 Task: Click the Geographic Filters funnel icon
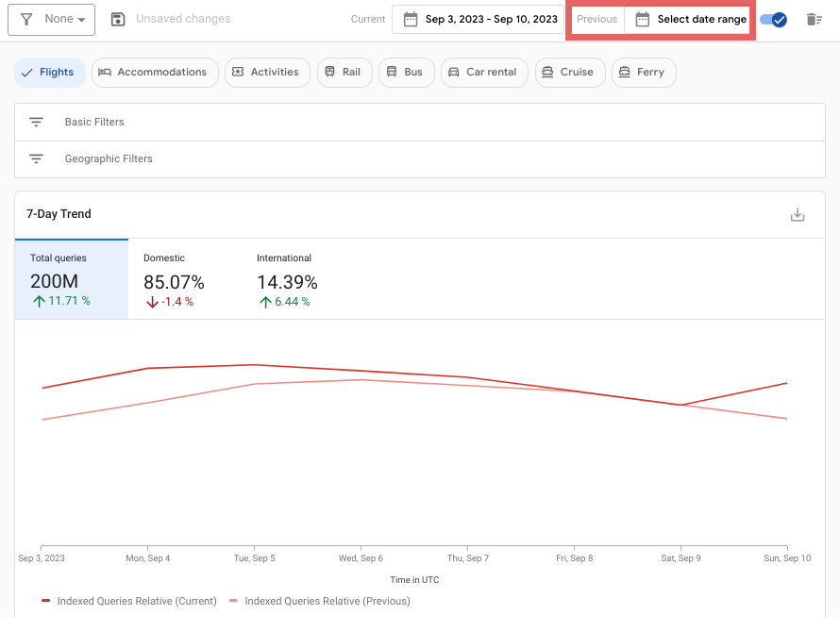36,158
